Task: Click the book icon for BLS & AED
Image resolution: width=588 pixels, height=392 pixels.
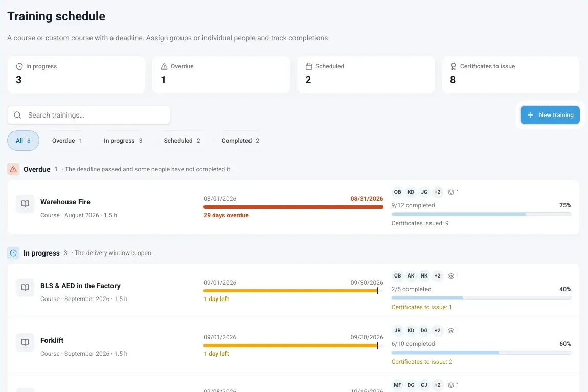Action: click(25, 288)
